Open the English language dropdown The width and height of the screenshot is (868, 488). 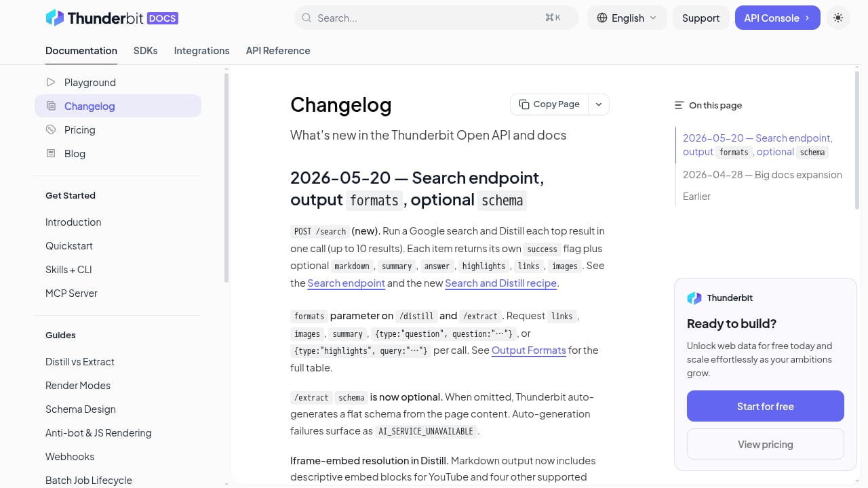[627, 18]
